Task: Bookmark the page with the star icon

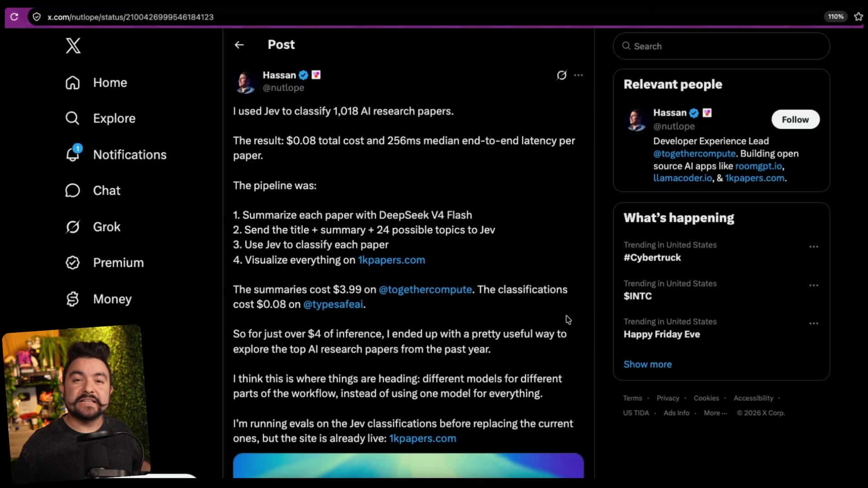Action: click(x=858, y=17)
